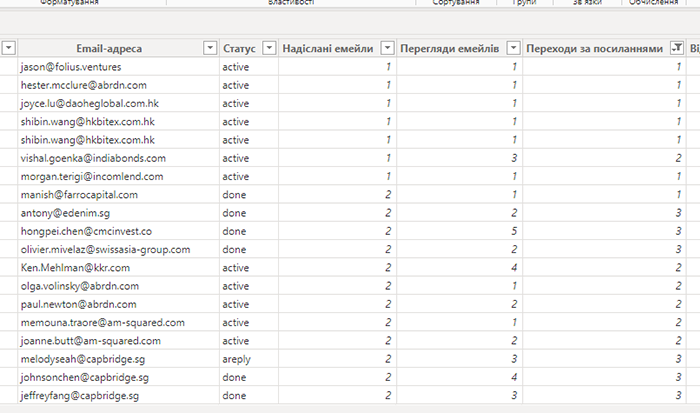
Task: Click the joyce.lu@daoheglobal.com.hk cell
Action: (118, 103)
